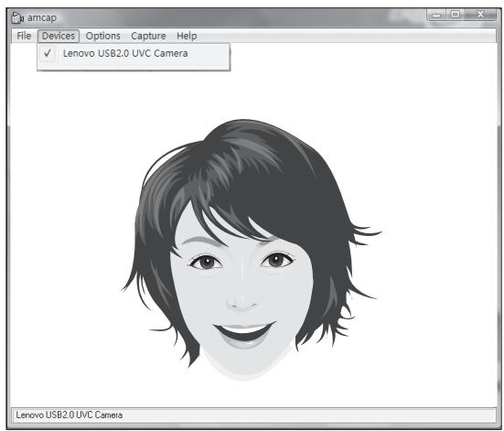Open the Capture menu
This screenshot has height=431, width=504.
coord(148,36)
